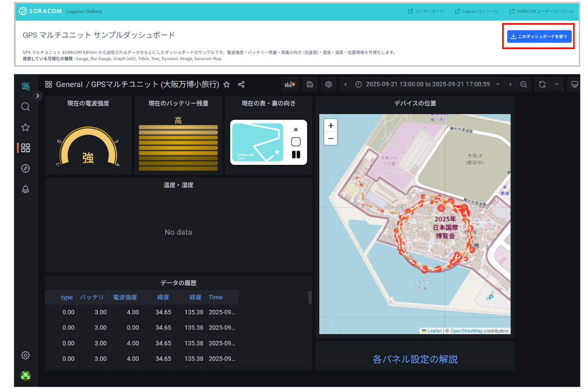The image size is (585, 392).
Task: Open starred dashboards in sidebar
Action: pos(26,127)
